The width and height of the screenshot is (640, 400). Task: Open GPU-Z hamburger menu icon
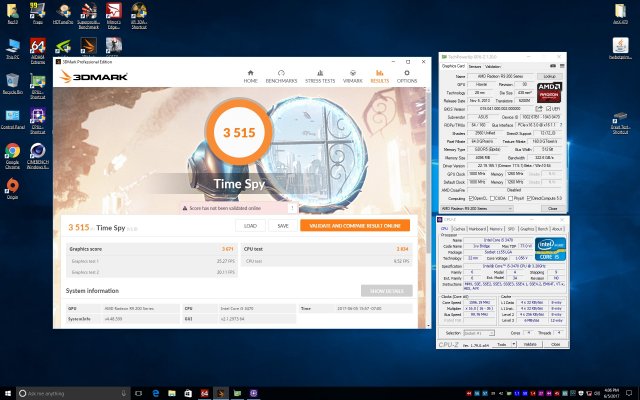click(562, 66)
